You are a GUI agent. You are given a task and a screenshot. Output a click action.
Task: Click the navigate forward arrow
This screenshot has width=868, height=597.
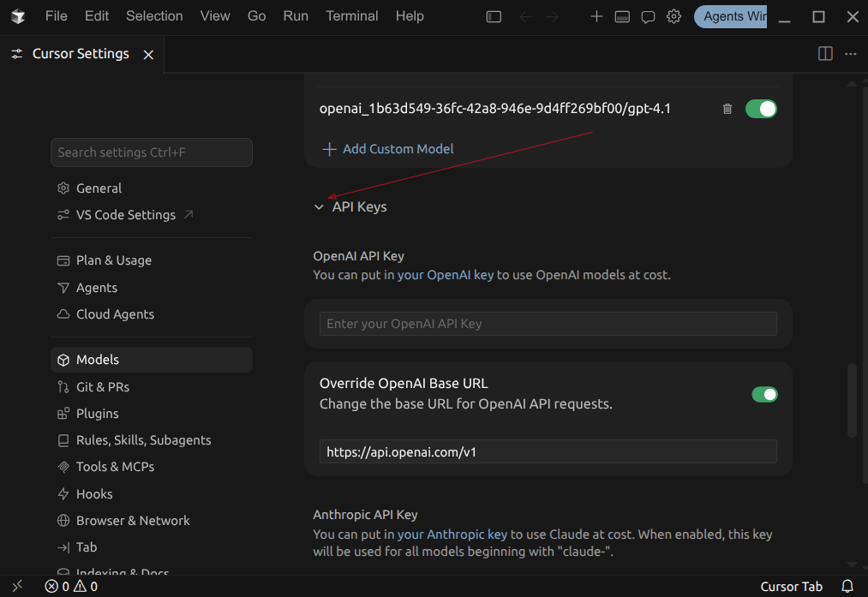pos(552,16)
